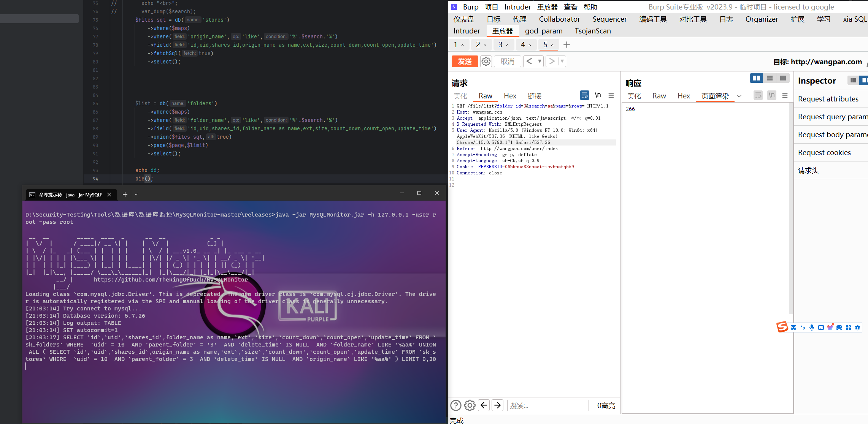Open Repeater send settings gear icon
This screenshot has height=424, width=868.
point(486,61)
